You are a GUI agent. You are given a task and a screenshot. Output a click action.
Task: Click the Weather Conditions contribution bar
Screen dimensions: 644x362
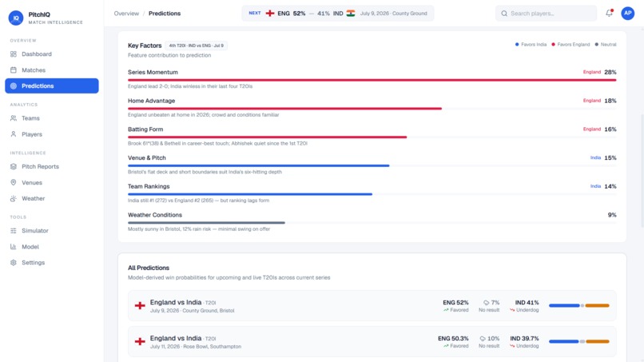coord(207,223)
